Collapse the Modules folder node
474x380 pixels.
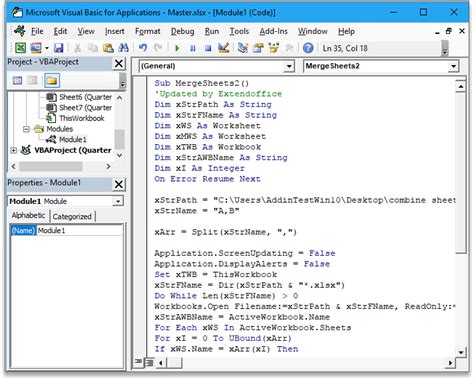coord(26,129)
